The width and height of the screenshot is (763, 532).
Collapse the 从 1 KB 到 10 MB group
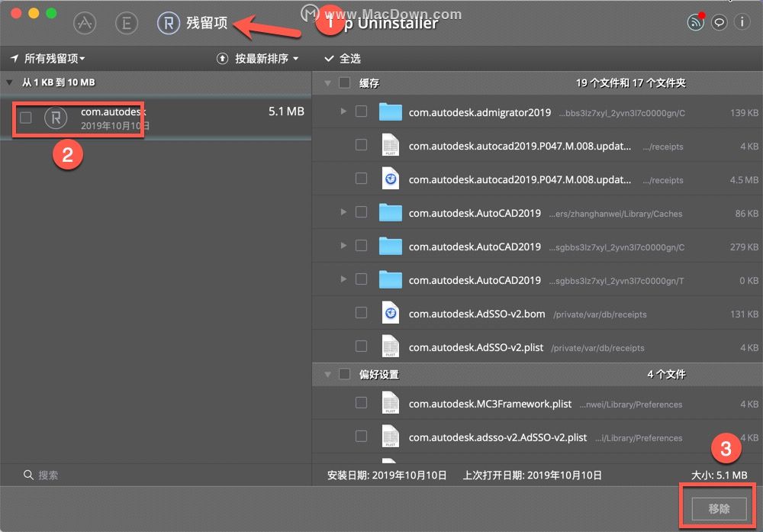click(x=9, y=82)
